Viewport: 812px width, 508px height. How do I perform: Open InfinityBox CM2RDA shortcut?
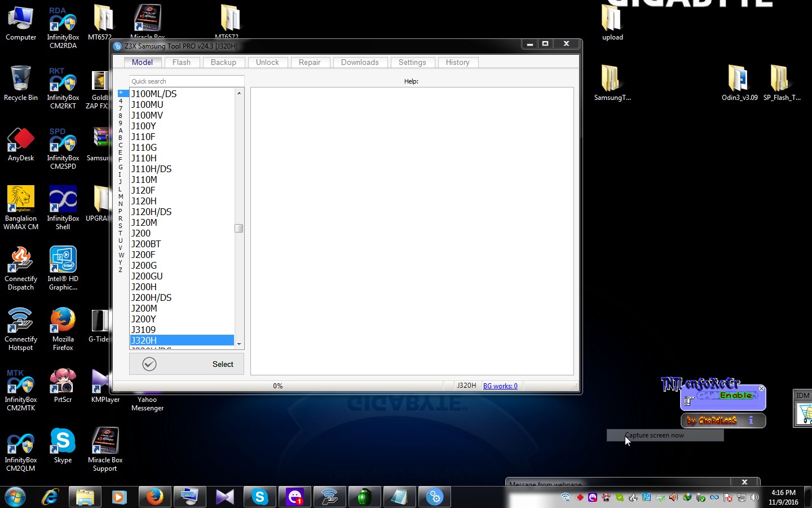63,27
